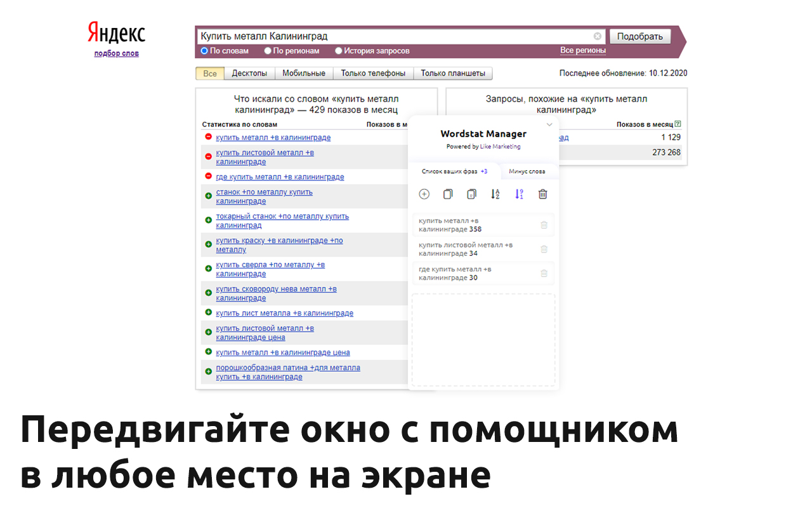Click the value '1 129' in similar queries

point(671,138)
